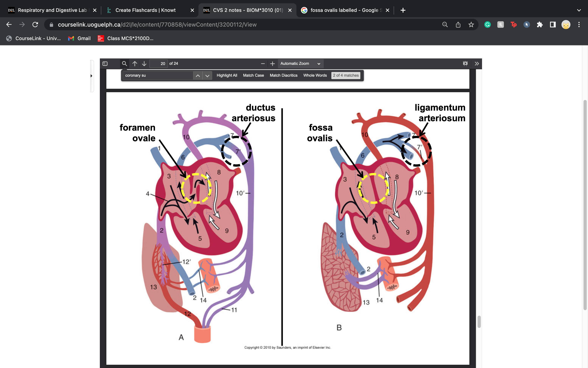Zoom out of the PDF
This screenshot has height=368, width=588.
(263, 64)
